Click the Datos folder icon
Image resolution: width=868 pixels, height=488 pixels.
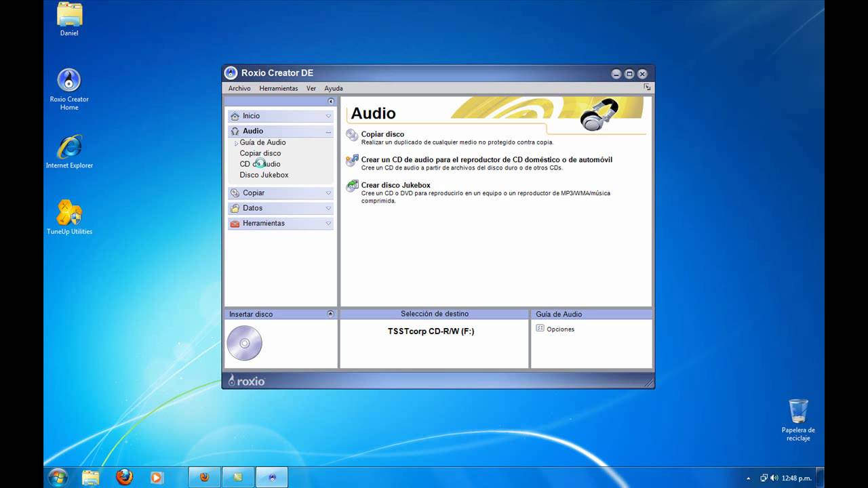[235, 208]
